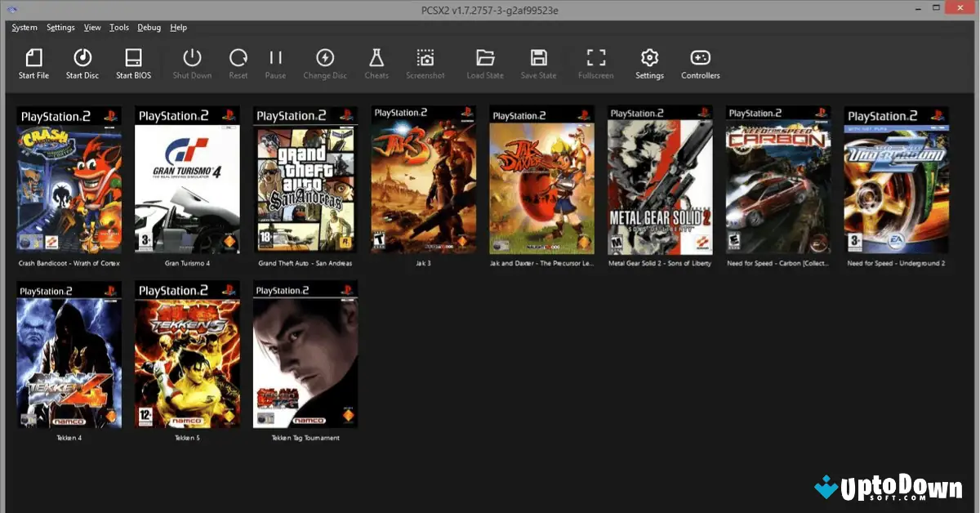Launch Tekken 5 from its cover
The image size is (980, 513).
tap(187, 355)
